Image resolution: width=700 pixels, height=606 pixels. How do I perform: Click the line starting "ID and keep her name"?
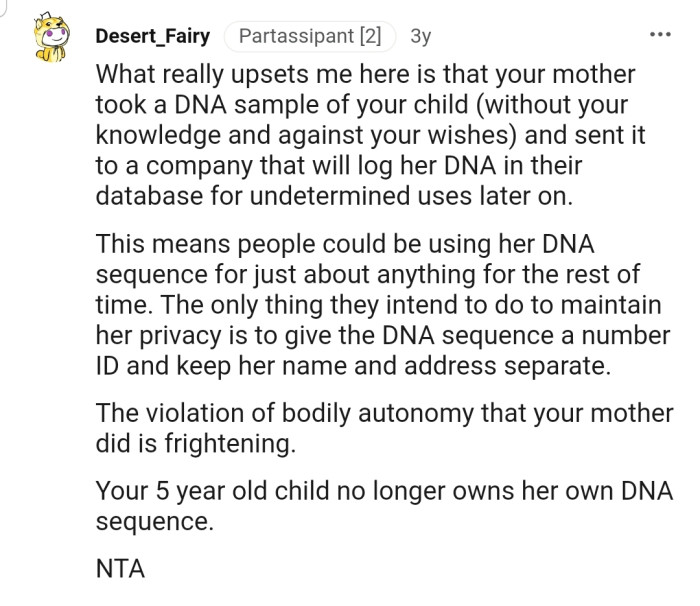pos(352,365)
